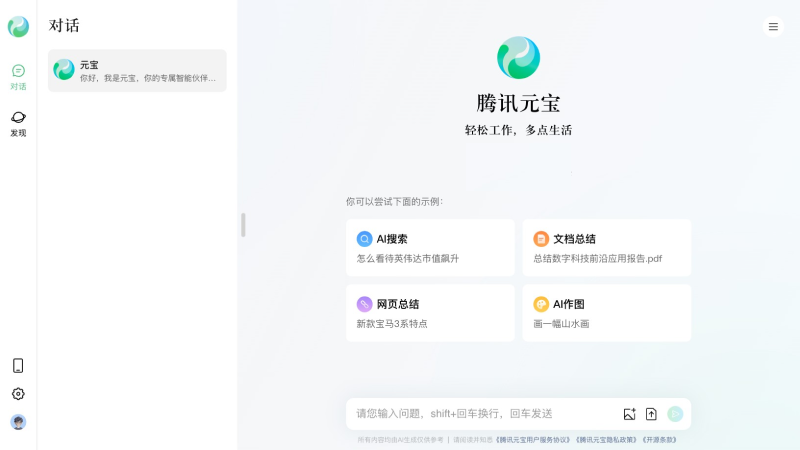Viewport: 800px width, 450px height.
Task: Click the file upload icon in input box
Action: [x=651, y=414]
